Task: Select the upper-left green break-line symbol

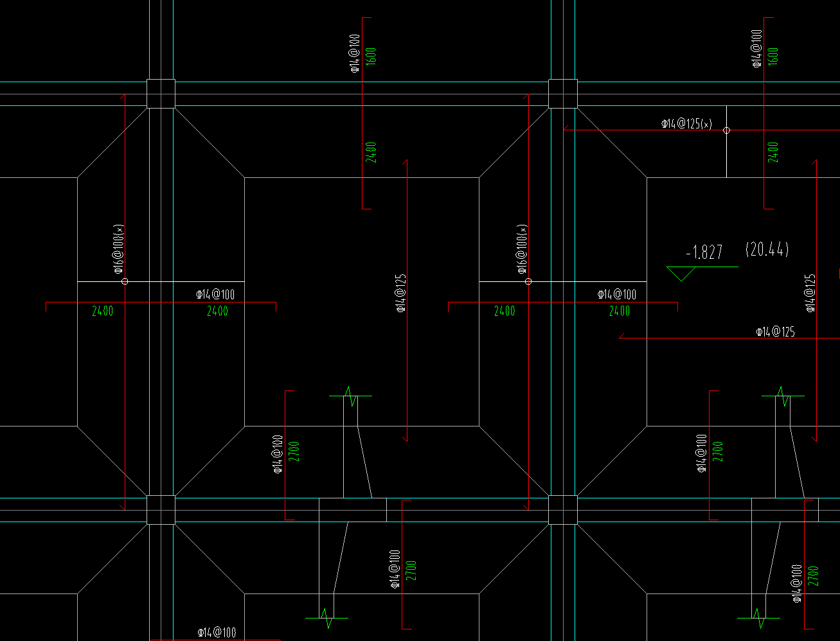Action: 350,396
